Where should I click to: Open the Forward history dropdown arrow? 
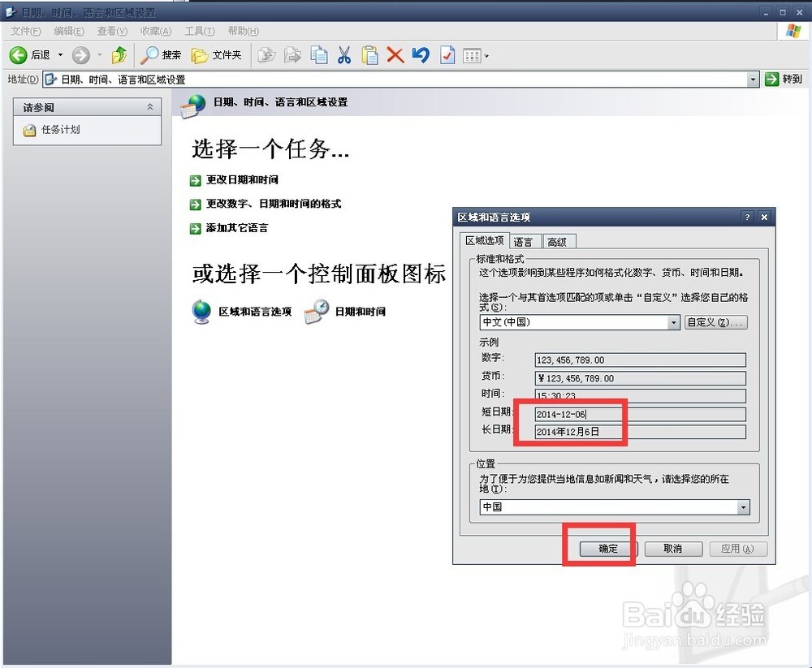pos(99,55)
